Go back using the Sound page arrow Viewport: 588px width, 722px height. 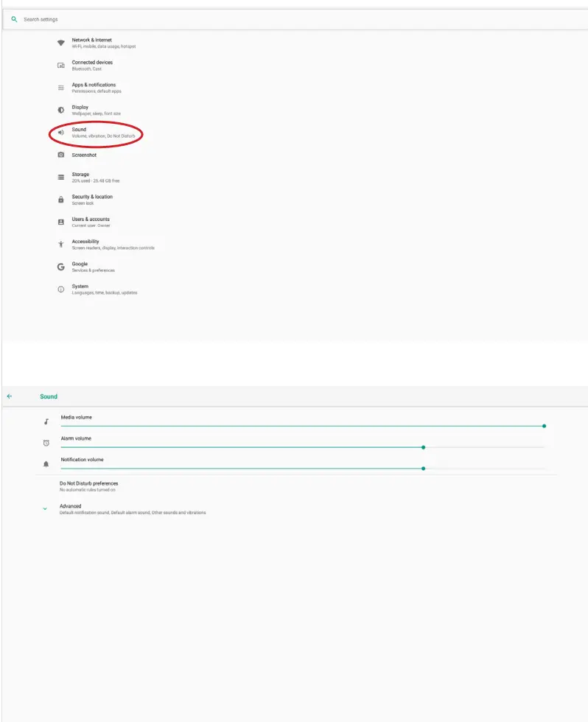[9, 396]
